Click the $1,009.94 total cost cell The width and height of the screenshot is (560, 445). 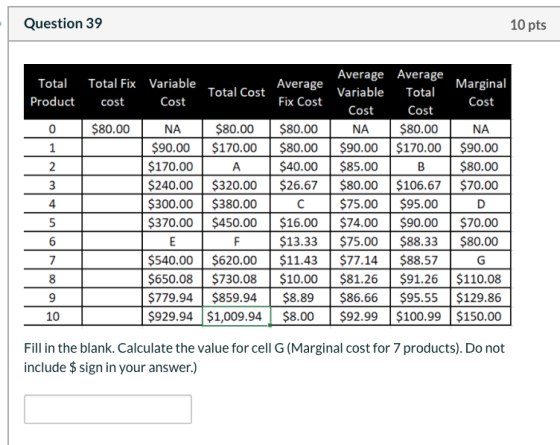pos(236,316)
